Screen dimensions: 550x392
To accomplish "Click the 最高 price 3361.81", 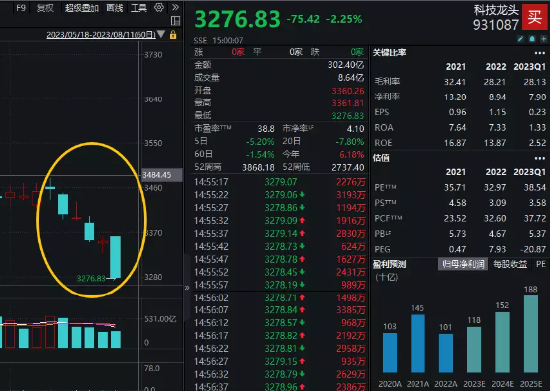I will pyautogui.click(x=348, y=103).
